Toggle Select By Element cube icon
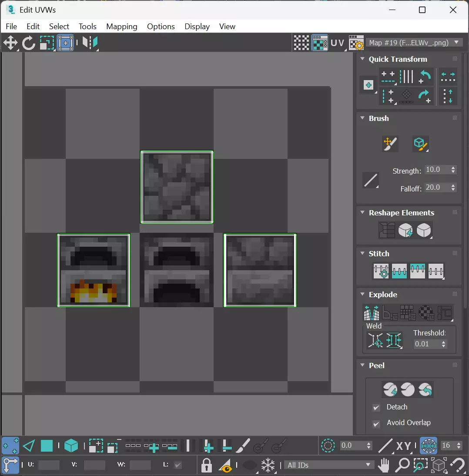Image resolution: width=469 pixels, height=476 pixels. 71,446
